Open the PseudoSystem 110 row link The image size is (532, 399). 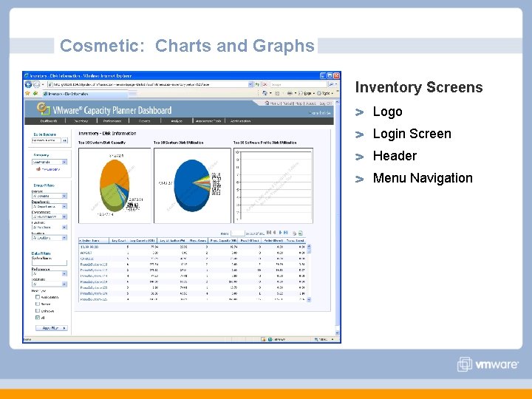(94, 265)
